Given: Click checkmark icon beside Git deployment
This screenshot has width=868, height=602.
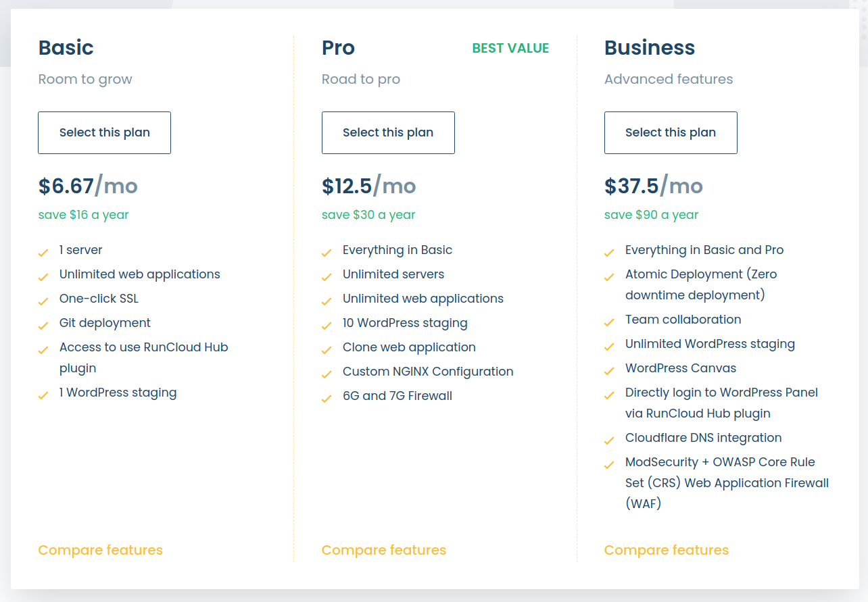Looking at the screenshot, I should (x=43, y=326).
